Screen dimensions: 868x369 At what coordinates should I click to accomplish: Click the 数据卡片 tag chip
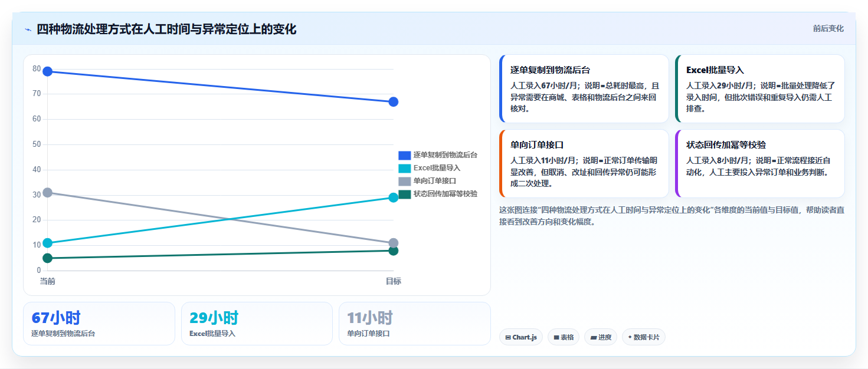click(644, 337)
